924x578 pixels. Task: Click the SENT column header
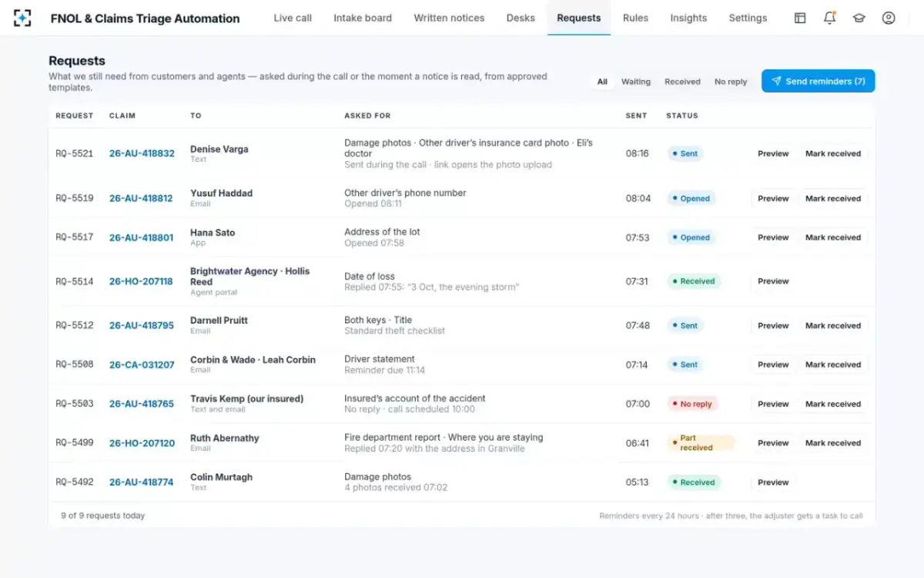pyautogui.click(x=636, y=116)
